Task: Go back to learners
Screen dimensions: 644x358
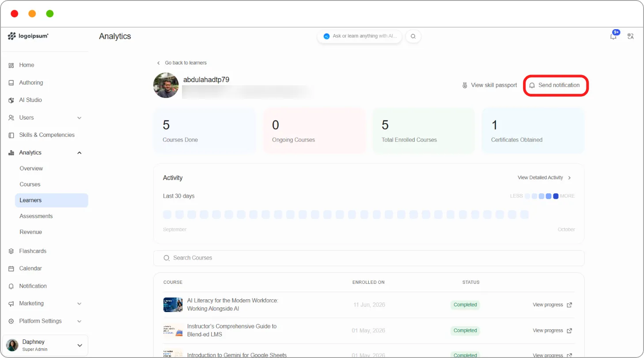Action: (x=182, y=63)
